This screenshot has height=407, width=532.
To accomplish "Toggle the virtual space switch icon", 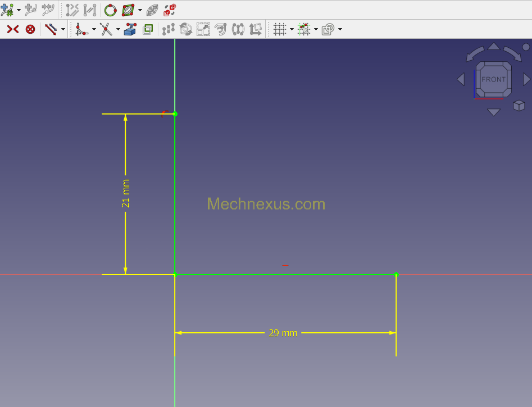I will [x=169, y=10].
